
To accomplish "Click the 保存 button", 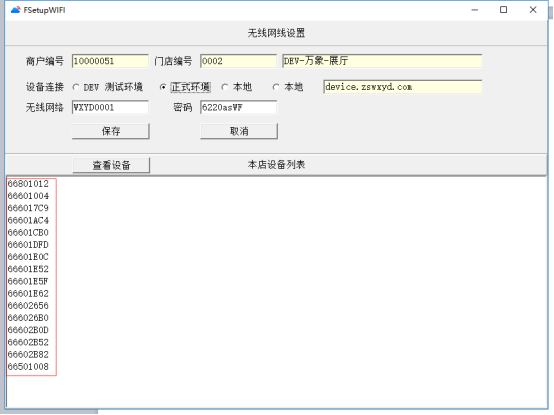I will click(x=111, y=131).
